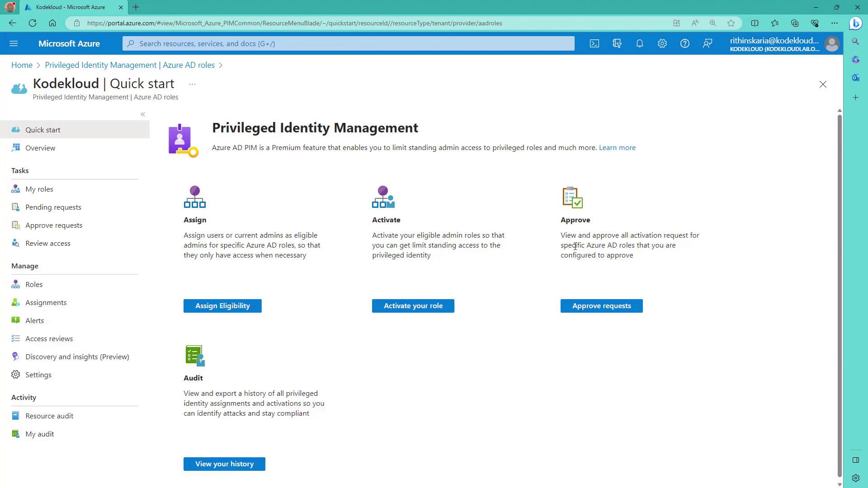Click the vertical scrollbar of the page
This screenshot has height=488, width=868.
point(840,294)
